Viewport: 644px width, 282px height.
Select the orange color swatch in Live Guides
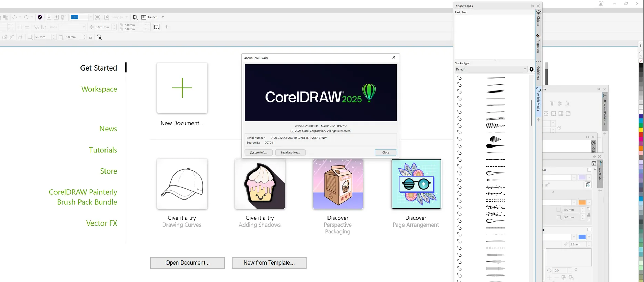[x=582, y=202]
